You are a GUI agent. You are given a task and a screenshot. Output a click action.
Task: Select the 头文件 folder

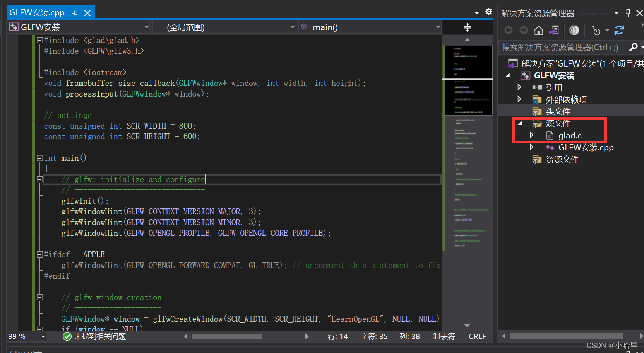[558, 111]
